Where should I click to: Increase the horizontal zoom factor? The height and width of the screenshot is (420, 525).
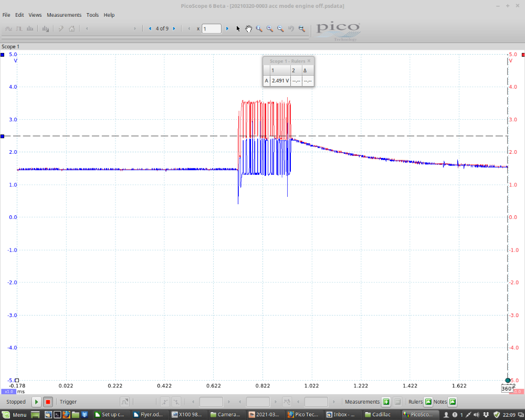pyautogui.click(x=227, y=29)
